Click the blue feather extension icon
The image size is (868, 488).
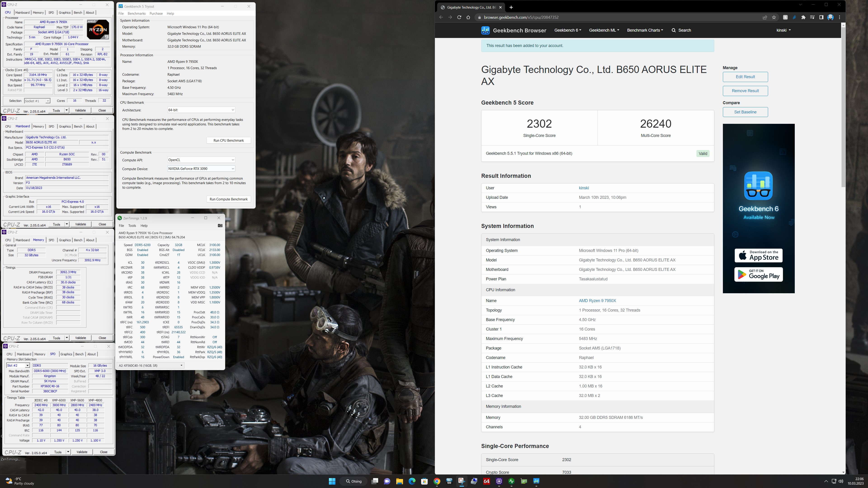click(x=795, y=18)
